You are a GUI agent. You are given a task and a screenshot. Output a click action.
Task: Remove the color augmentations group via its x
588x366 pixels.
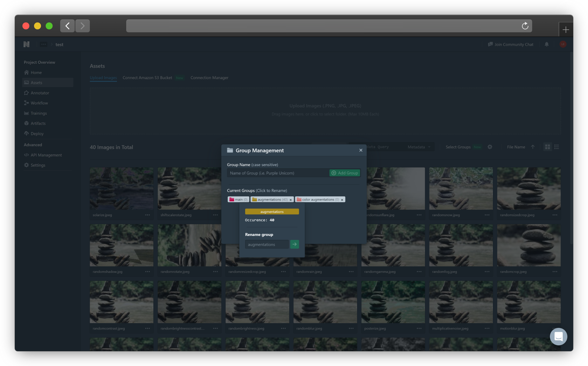[x=342, y=200]
